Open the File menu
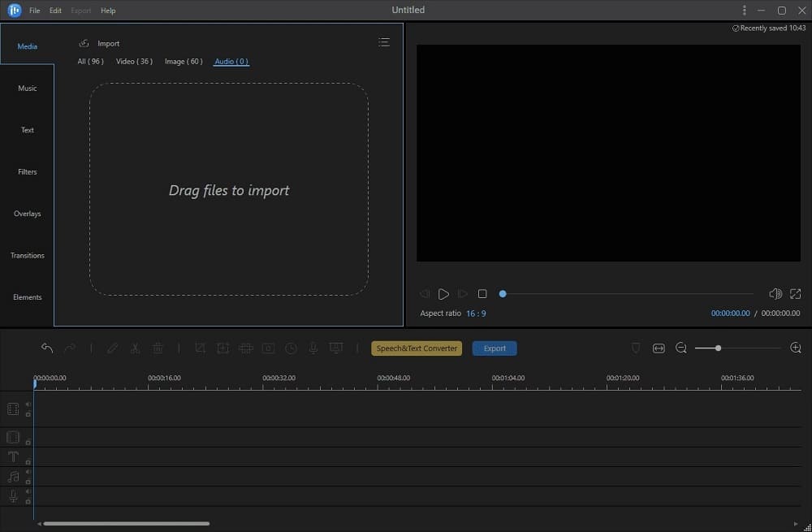The height and width of the screenshot is (532, 812). pyautogui.click(x=35, y=11)
